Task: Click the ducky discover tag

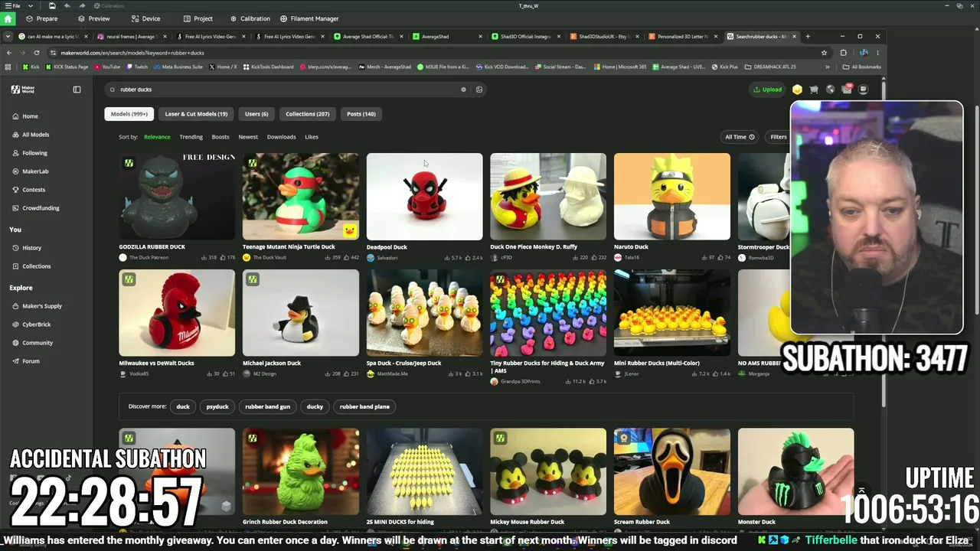Action: pyautogui.click(x=315, y=406)
